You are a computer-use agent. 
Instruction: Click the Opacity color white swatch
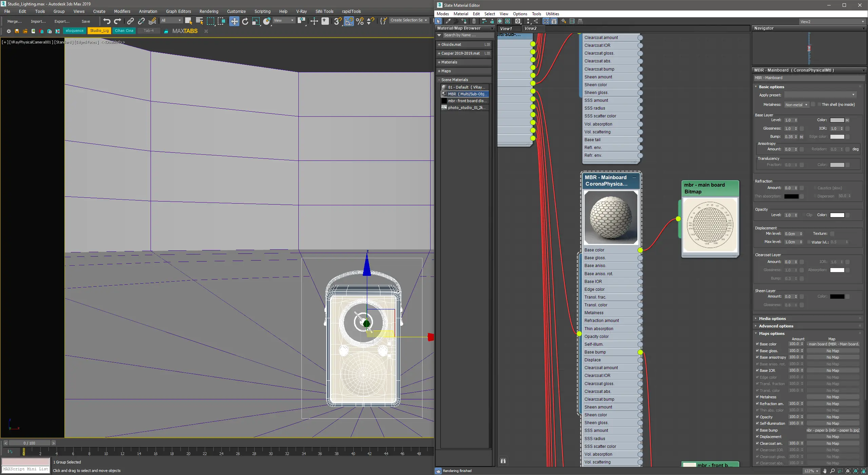point(837,215)
